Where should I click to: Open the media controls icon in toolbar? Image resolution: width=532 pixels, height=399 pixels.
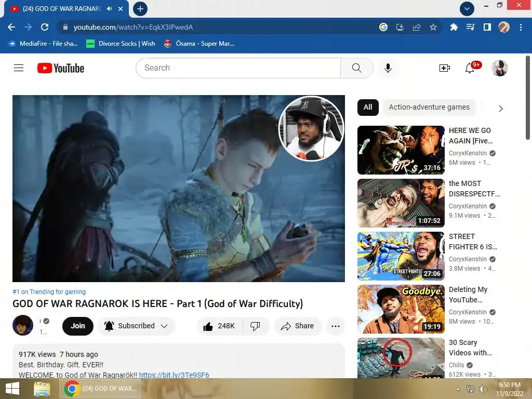[470, 27]
